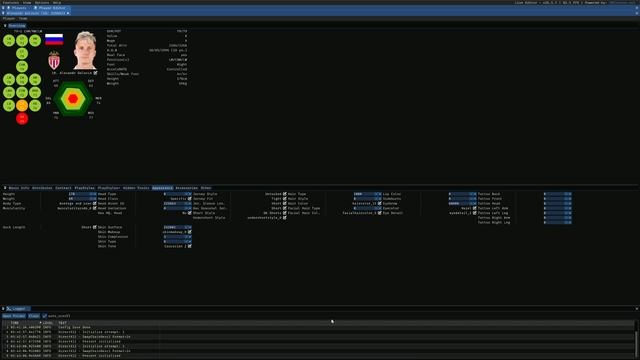Screen dimensions: 640x360
Task: Click the Russian flag nationality icon
Action: tap(54, 40)
